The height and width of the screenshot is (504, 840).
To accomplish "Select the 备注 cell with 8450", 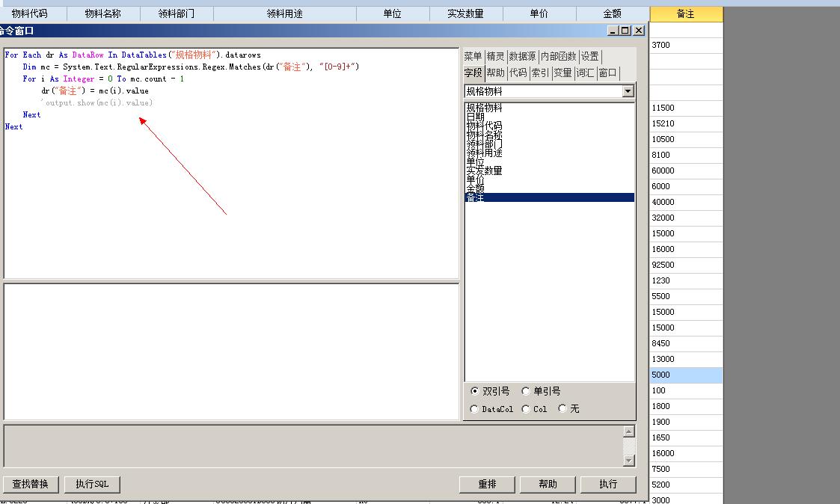I will (686, 343).
